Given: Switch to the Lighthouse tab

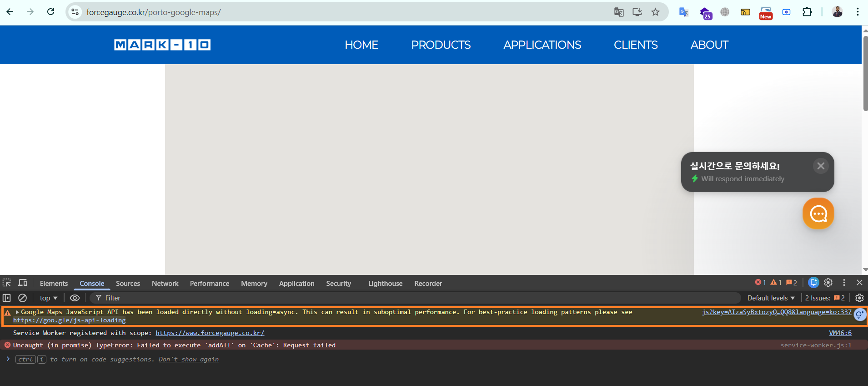Looking at the screenshot, I should tap(386, 283).
